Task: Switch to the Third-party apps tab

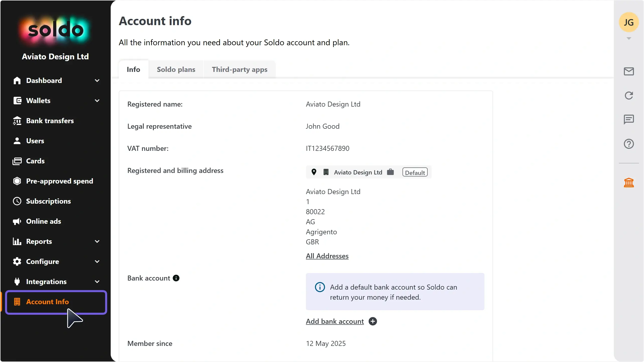Action: coord(239,69)
